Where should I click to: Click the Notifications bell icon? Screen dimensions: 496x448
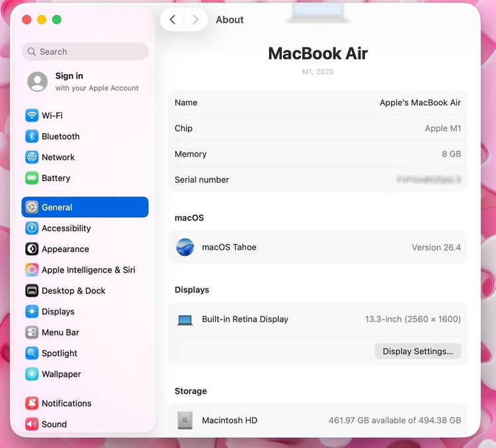click(32, 404)
